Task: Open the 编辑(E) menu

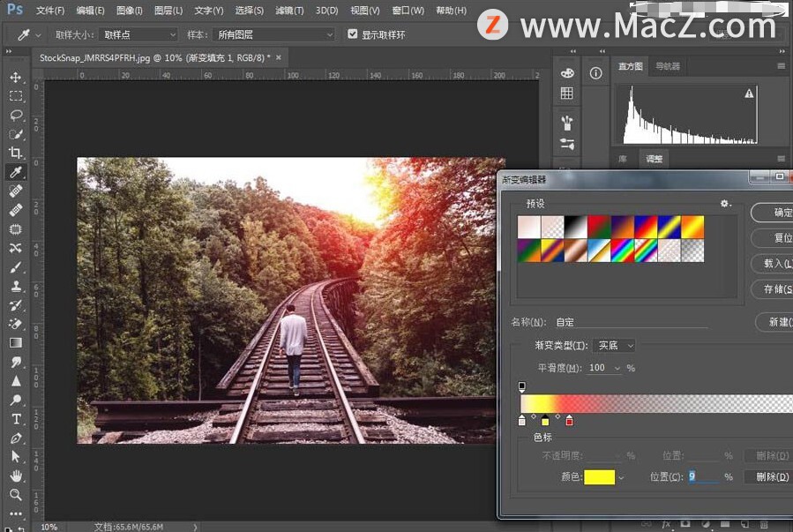Action: (x=90, y=10)
